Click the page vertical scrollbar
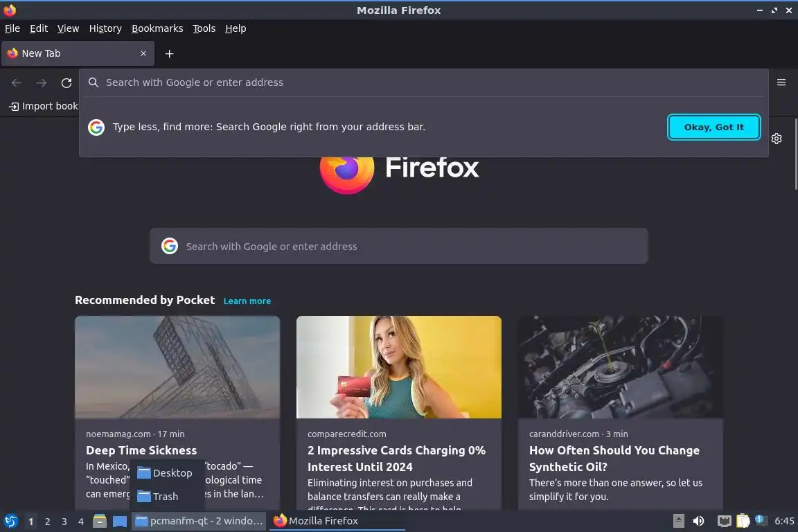The width and height of the screenshot is (798, 532). pos(795,154)
